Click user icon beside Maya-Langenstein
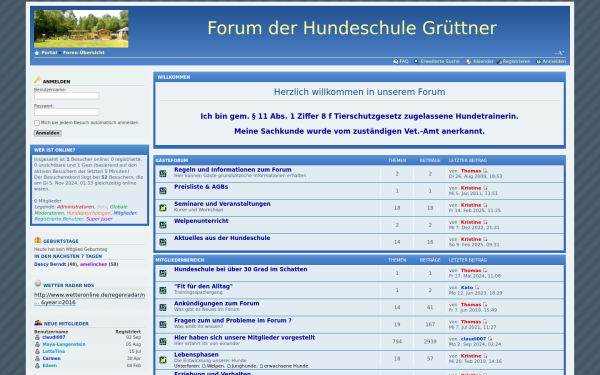The width and height of the screenshot is (600, 375). 37,344
